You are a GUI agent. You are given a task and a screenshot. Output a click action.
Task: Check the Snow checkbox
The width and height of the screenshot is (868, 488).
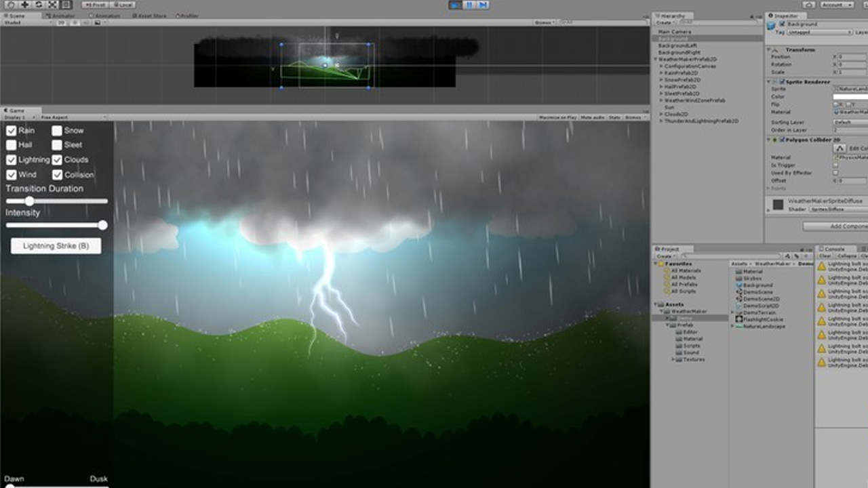click(x=57, y=130)
